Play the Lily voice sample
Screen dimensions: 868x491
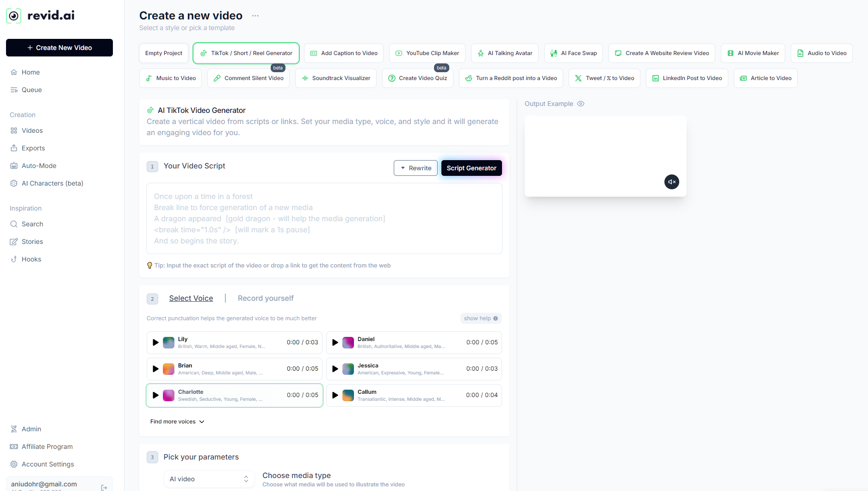coord(155,342)
